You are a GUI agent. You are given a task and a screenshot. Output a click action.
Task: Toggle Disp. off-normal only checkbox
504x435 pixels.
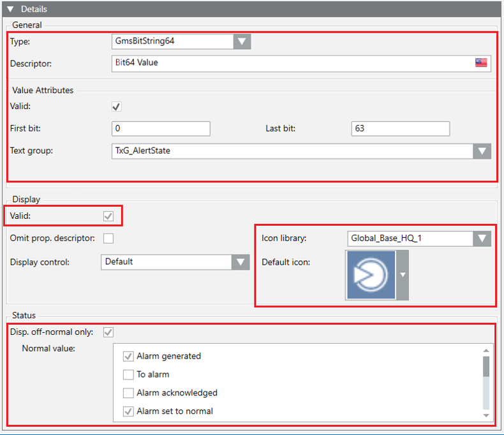click(x=108, y=332)
